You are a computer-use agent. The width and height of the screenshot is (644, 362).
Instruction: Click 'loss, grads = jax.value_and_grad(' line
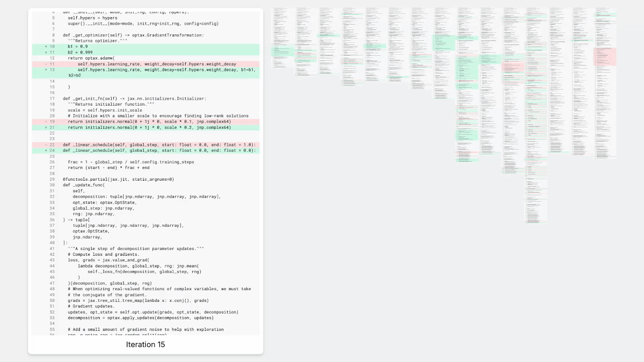tap(108, 260)
